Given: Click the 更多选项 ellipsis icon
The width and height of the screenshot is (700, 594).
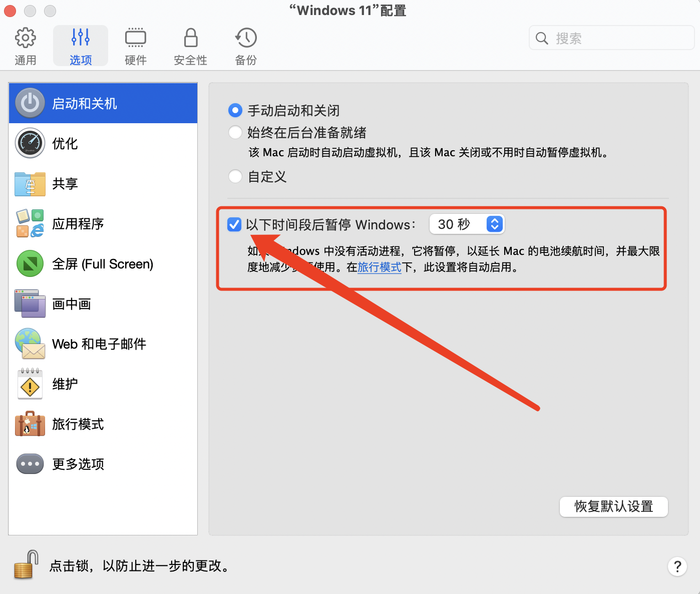Looking at the screenshot, I should point(30,464).
